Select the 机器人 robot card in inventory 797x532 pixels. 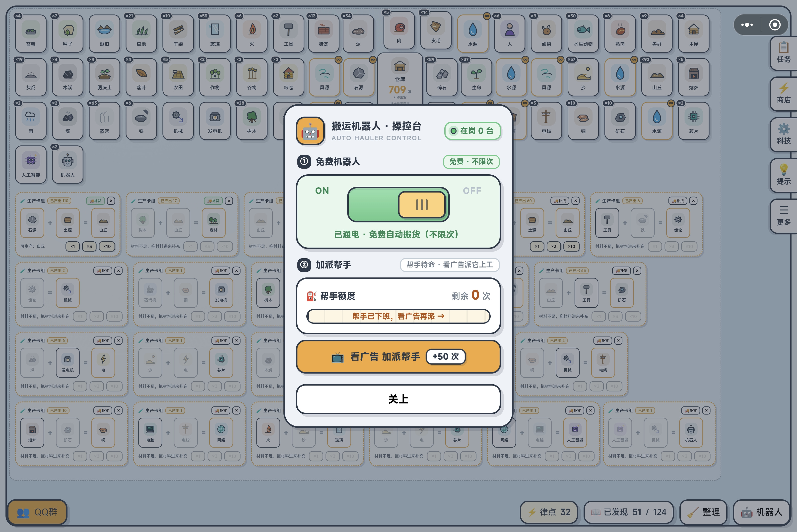tap(67, 165)
